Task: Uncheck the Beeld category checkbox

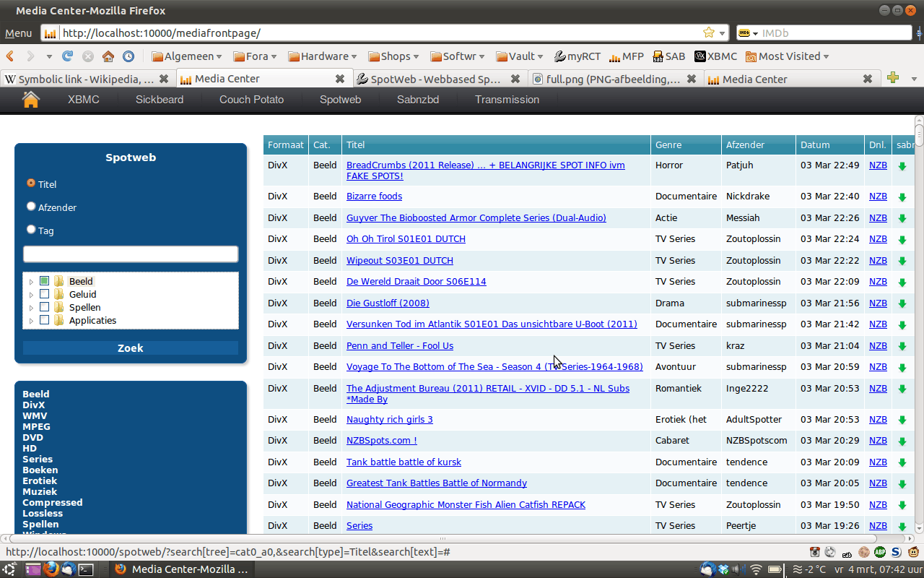Action: 44,281
